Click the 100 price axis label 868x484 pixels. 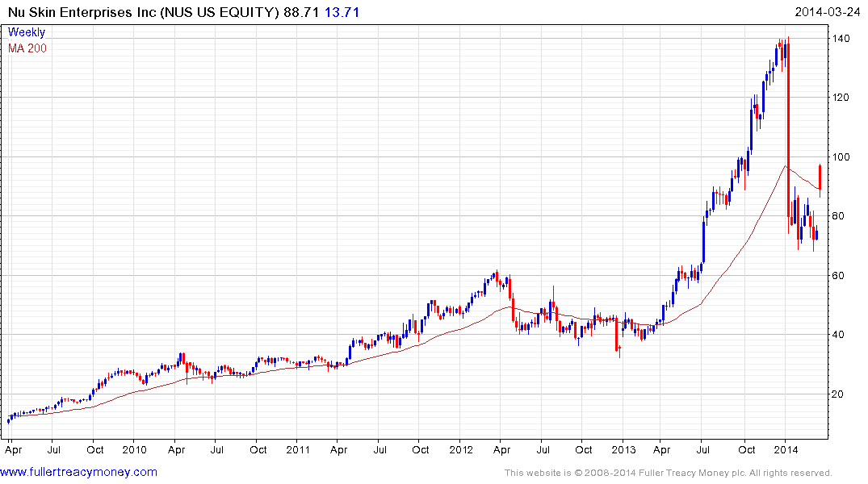tap(841, 157)
